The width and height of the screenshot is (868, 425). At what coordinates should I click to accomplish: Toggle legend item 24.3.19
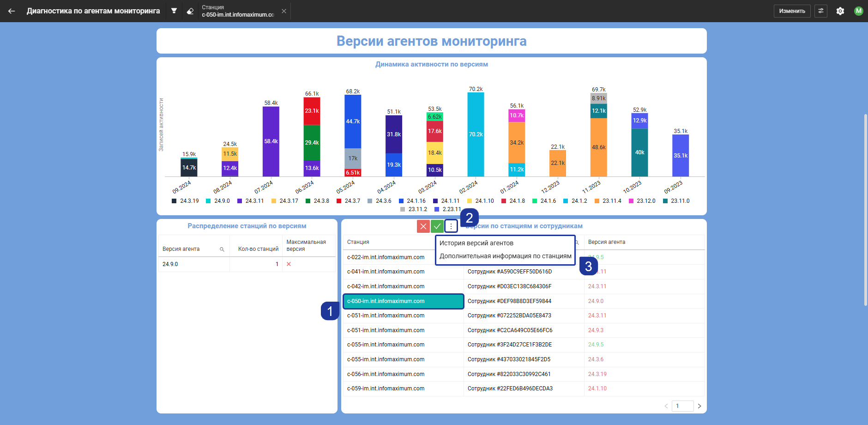click(x=185, y=201)
